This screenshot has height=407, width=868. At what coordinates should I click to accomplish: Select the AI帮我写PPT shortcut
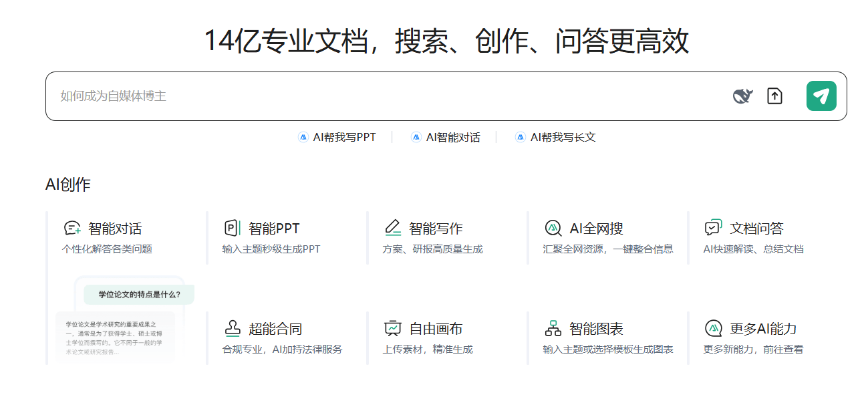(337, 137)
